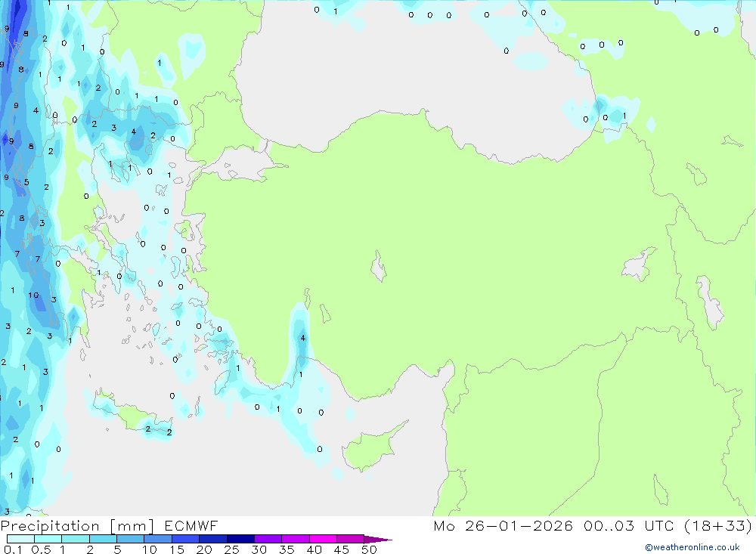756x554 pixels.
Task: Choose the dark blue swatch between 20 and 25
Action: 213,539
